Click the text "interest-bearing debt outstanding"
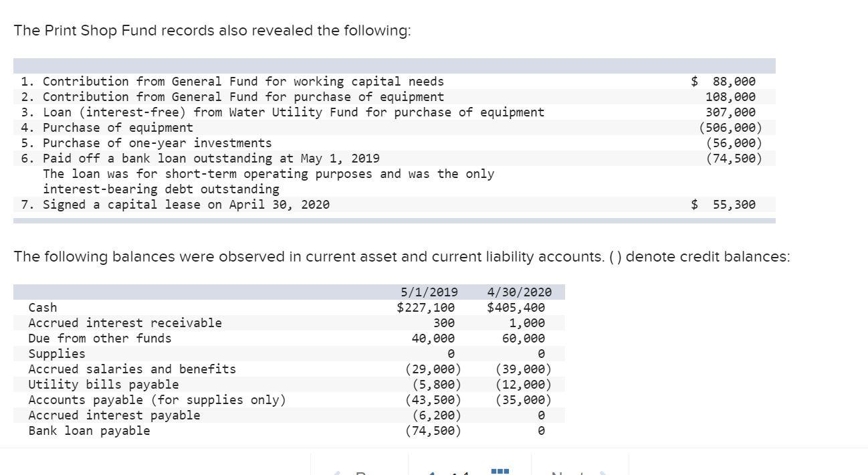The height and width of the screenshot is (475, 868). pos(161,189)
